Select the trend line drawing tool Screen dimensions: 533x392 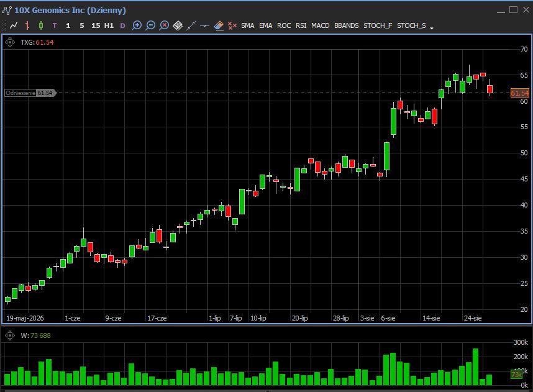pyautogui.click(x=191, y=25)
